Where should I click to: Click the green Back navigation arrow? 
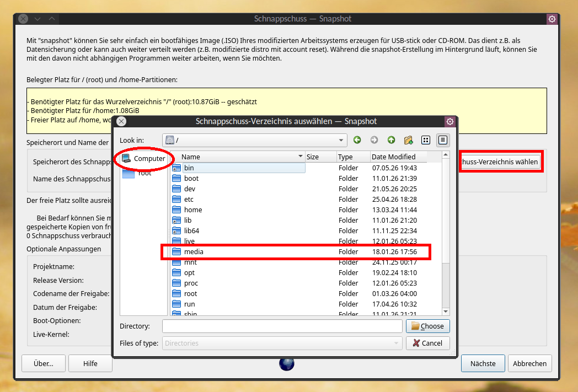(x=357, y=140)
